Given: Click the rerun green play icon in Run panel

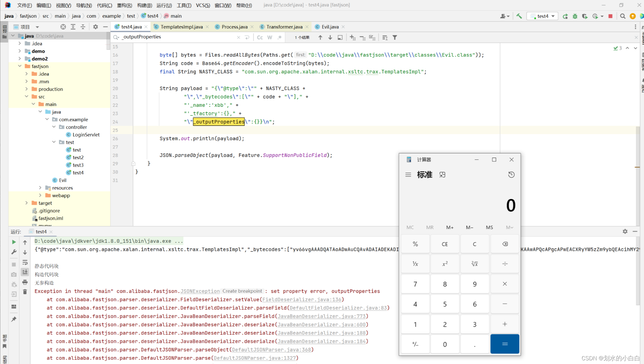Looking at the screenshot, I should coord(14,242).
